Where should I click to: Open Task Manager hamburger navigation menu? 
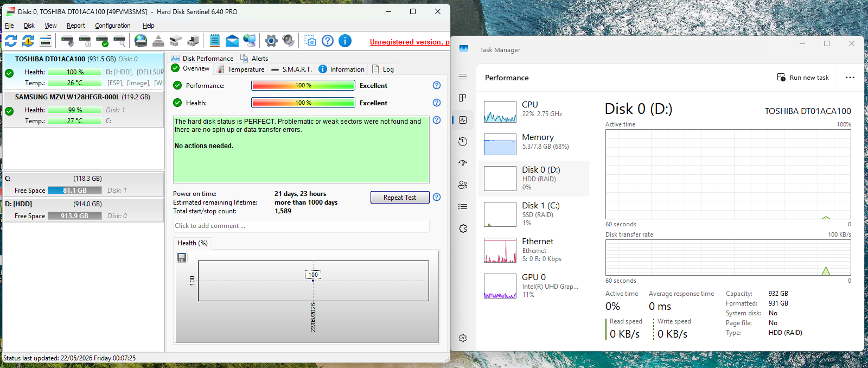click(463, 77)
